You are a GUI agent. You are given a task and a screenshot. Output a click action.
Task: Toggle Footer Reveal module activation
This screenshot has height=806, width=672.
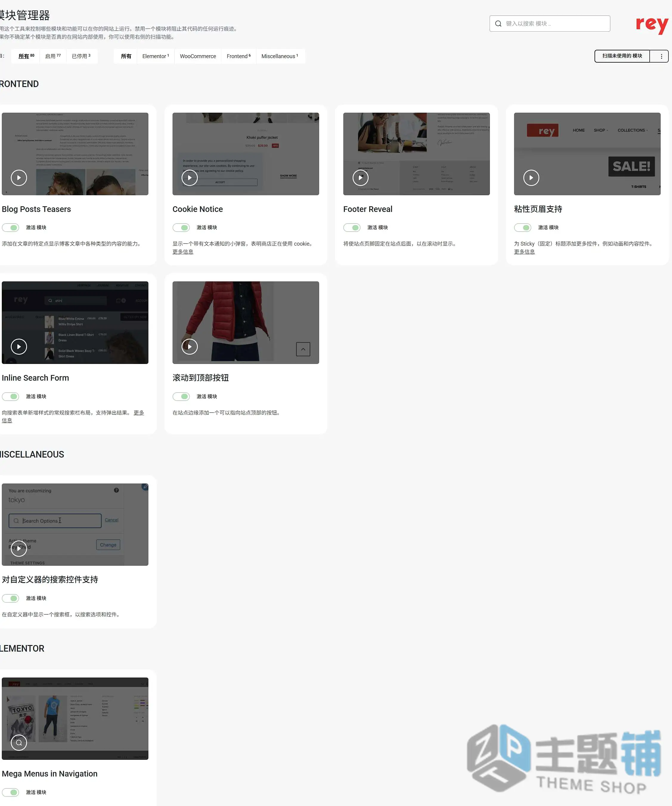[352, 228]
